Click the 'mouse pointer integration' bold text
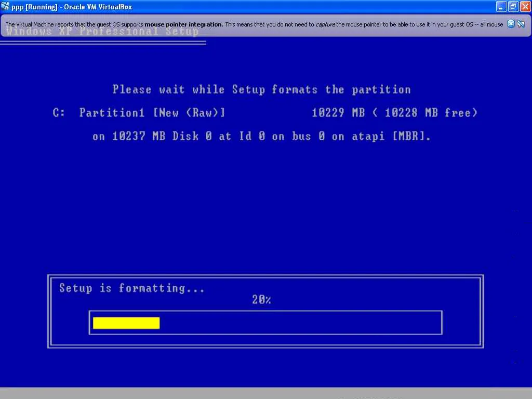532x399 pixels. 183,24
